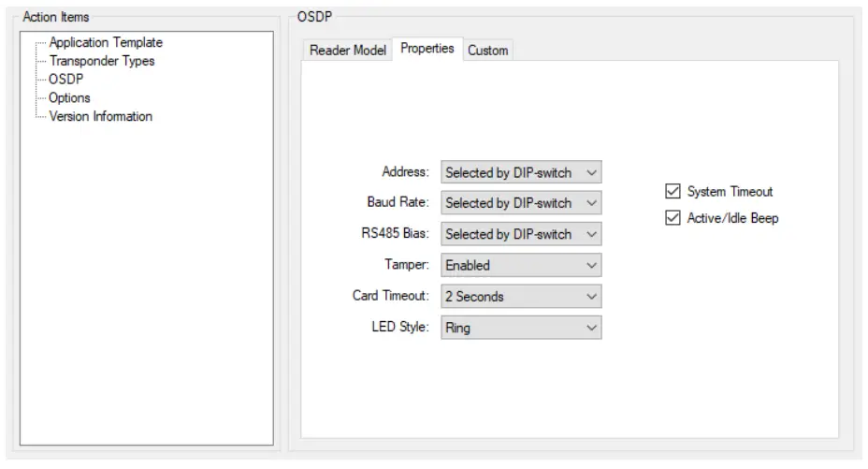The width and height of the screenshot is (868, 469).
Task: Select Version Information tree item
Action: pyautogui.click(x=100, y=116)
